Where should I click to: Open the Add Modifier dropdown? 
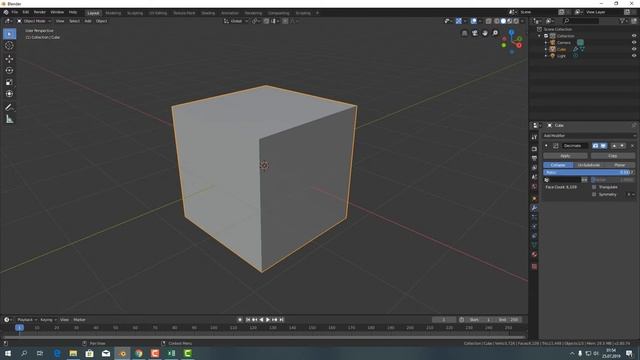pyautogui.click(x=589, y=136)
